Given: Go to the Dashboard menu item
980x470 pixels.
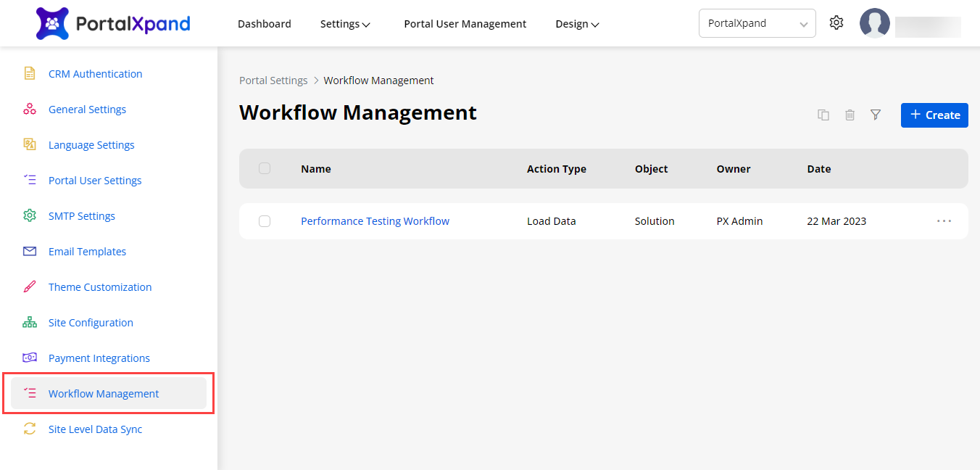Looking at the screenshot, I should point(265,24).
